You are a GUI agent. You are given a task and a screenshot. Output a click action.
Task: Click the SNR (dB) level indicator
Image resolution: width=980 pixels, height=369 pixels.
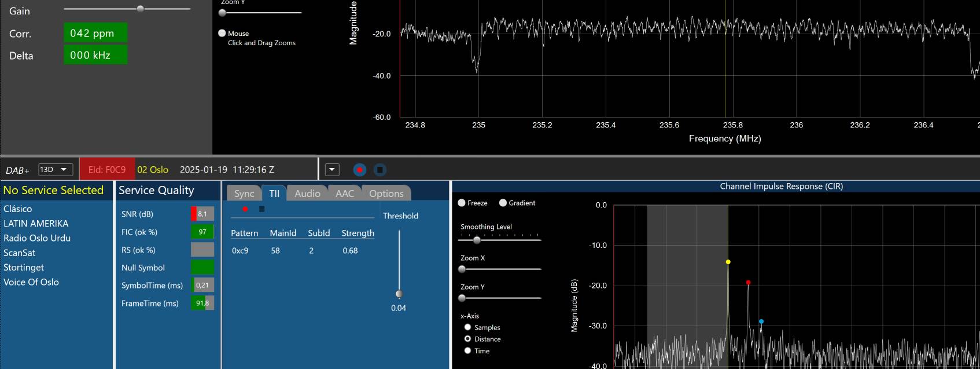202,214
